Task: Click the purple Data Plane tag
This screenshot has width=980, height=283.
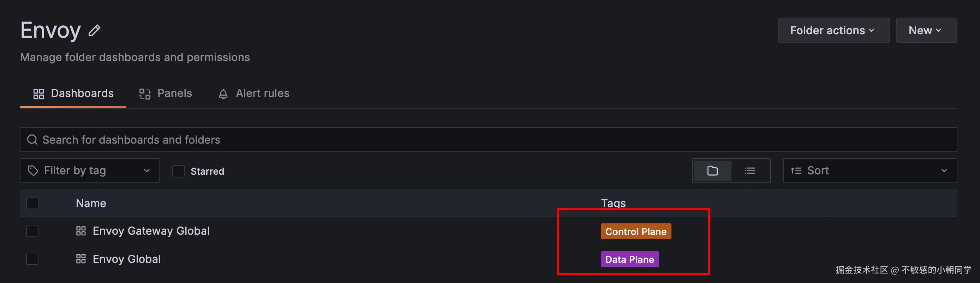Action: 629,259
